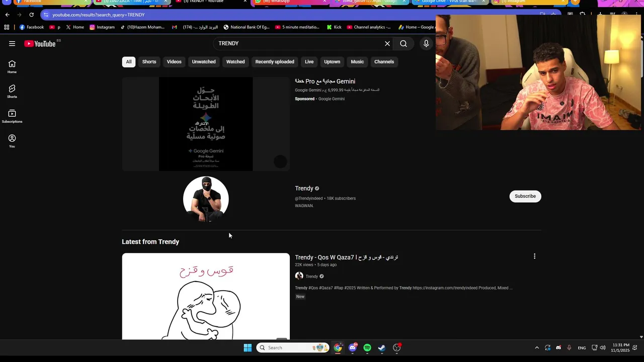Open Discord from the taskbar

click(x=353, y=348)
